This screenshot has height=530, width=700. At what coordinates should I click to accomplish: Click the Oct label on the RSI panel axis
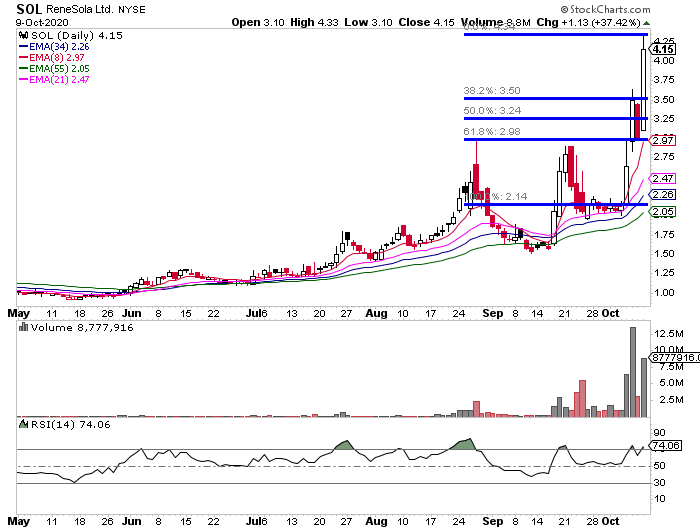(x=610, y=522)
